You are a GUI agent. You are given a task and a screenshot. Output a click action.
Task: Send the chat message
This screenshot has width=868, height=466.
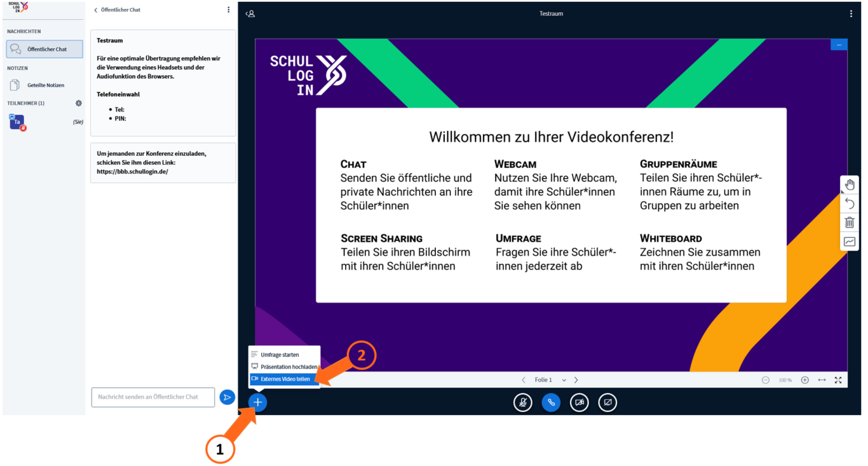(x=227, y=397)
